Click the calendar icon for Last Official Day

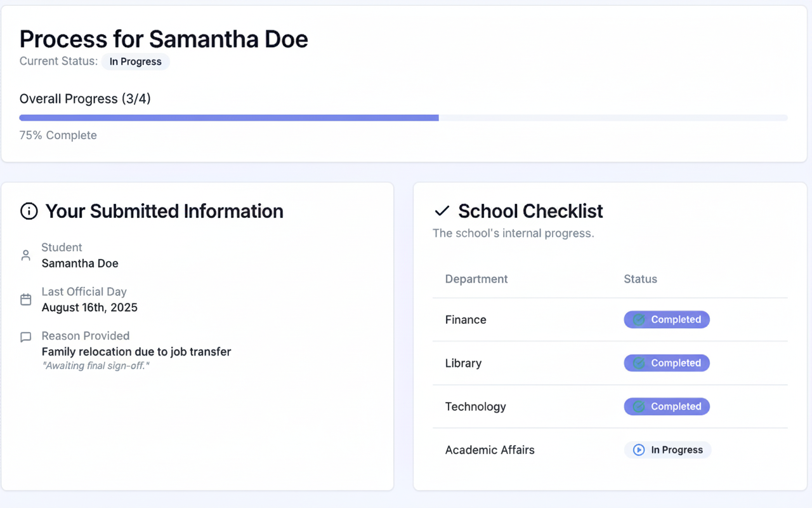tap(26, 300)
